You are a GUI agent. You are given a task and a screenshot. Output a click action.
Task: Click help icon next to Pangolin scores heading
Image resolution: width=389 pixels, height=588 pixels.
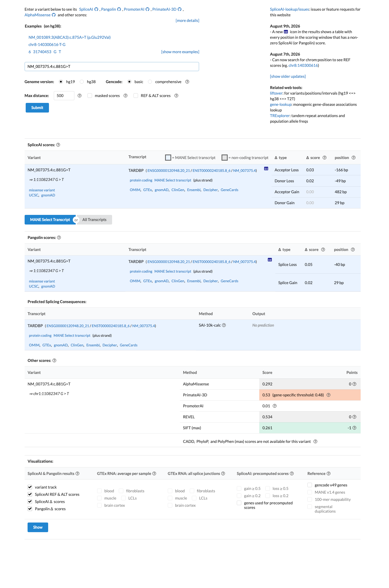(x=59, y=238)
